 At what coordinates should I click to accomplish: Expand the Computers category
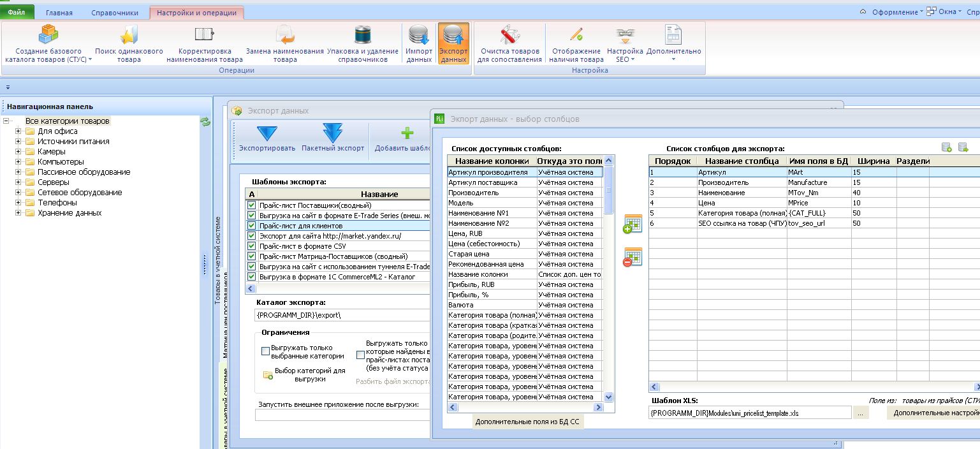(18, 162)
